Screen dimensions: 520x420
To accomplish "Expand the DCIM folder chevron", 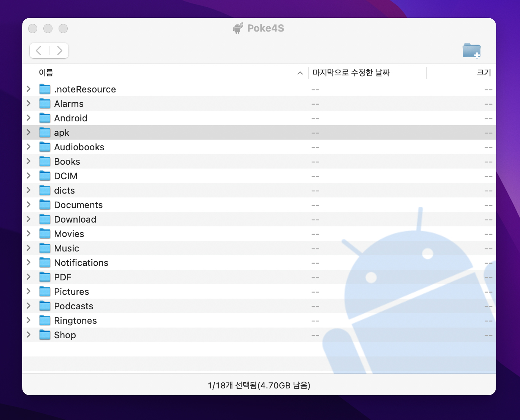I will tap(29, 175).
